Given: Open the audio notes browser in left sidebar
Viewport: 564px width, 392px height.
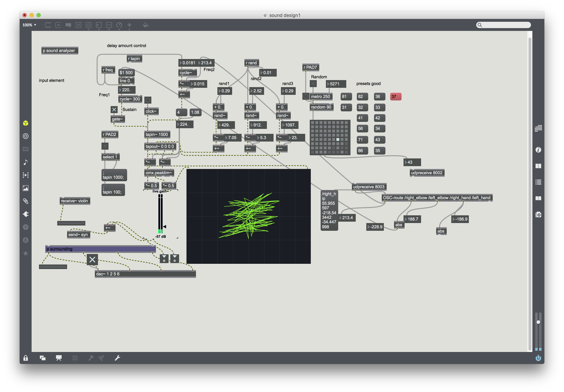Looking at the screenshot, I should point(25,162).
